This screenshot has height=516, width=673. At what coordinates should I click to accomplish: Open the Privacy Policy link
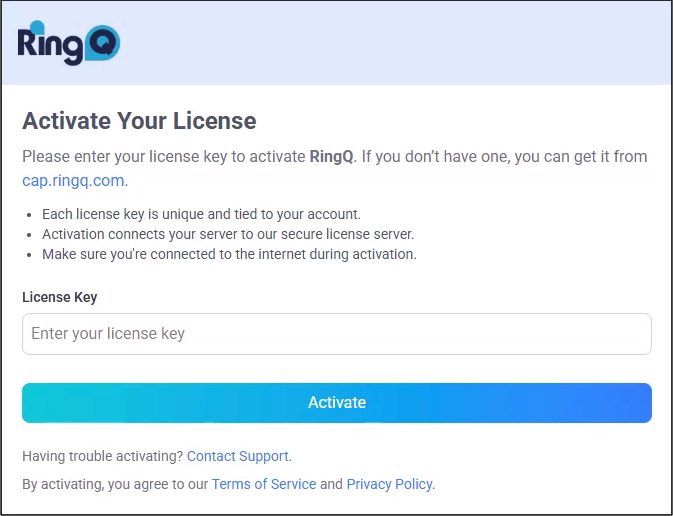pyautogui.click(x=389, y=484)
